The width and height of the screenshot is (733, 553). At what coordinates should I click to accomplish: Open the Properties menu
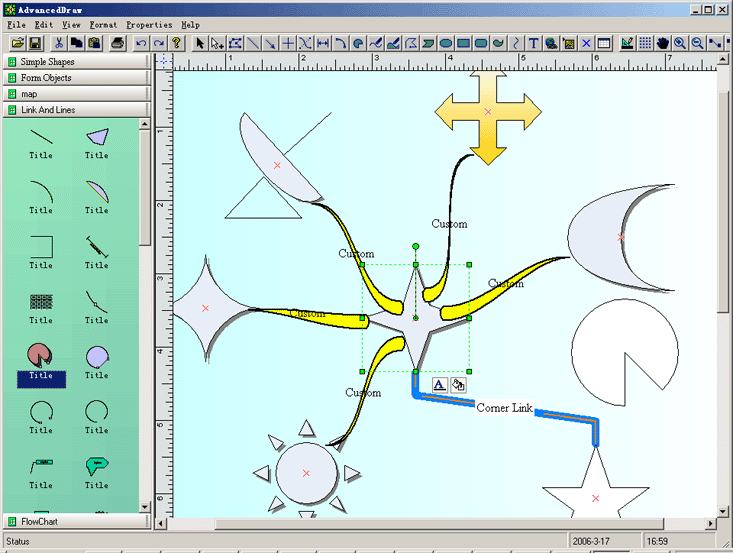pos(149,25)
